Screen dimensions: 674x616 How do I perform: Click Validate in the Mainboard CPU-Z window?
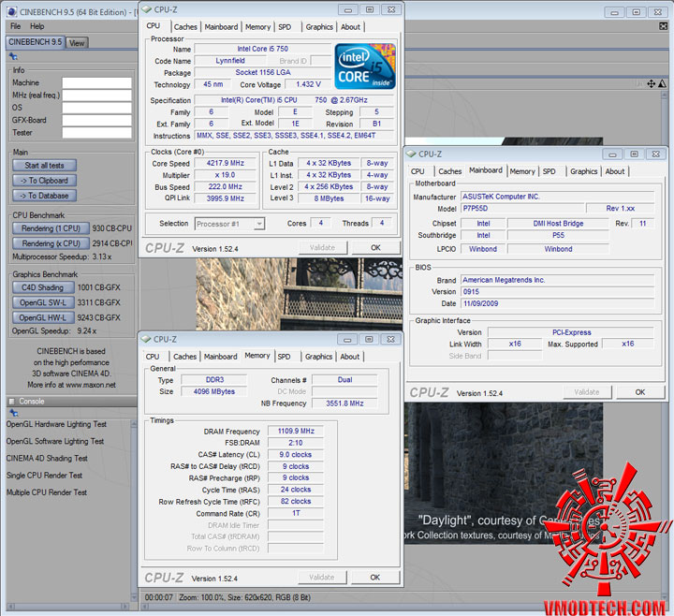click(x=587, y=392)
